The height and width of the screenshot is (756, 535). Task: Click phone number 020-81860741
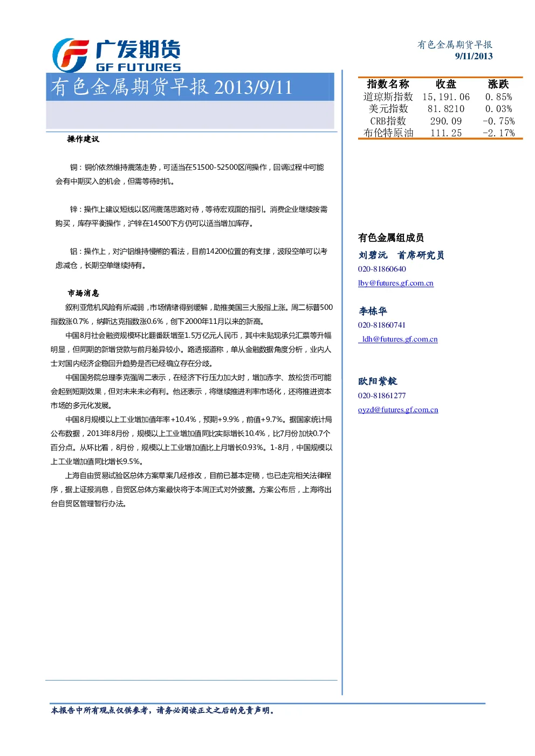382,325
